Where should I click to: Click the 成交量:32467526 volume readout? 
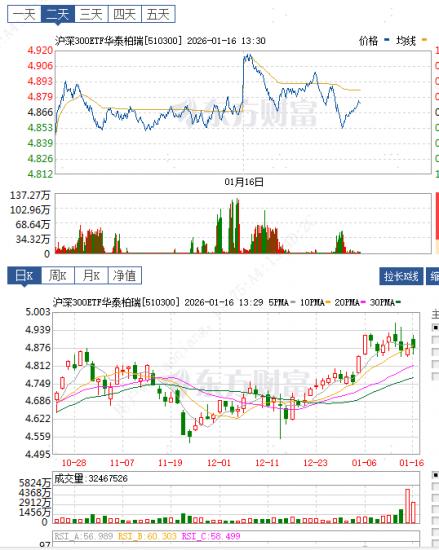90,479
